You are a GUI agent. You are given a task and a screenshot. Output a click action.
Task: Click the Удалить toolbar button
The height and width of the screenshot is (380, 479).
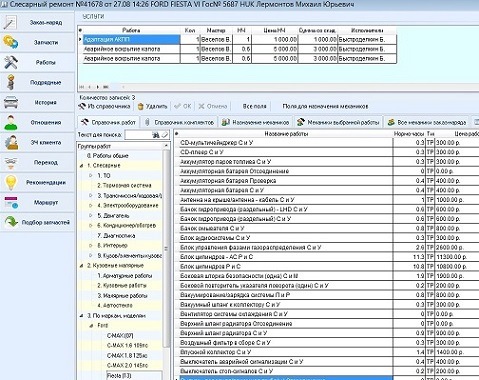point(152,106)
